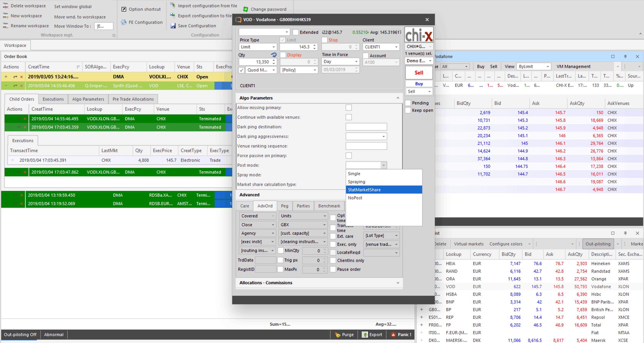Tick the Force passive on primary checkbox

pyautogui.click(x=349, y=156)
